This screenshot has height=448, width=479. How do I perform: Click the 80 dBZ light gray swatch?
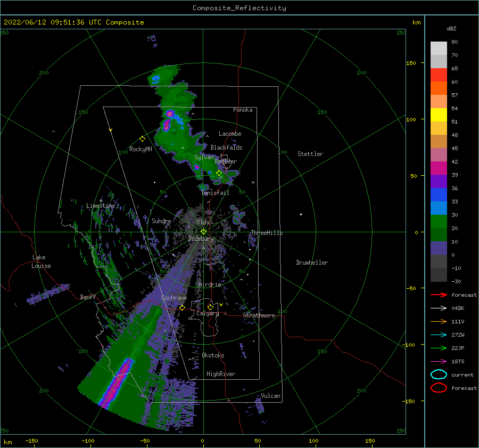click(439, 48)
